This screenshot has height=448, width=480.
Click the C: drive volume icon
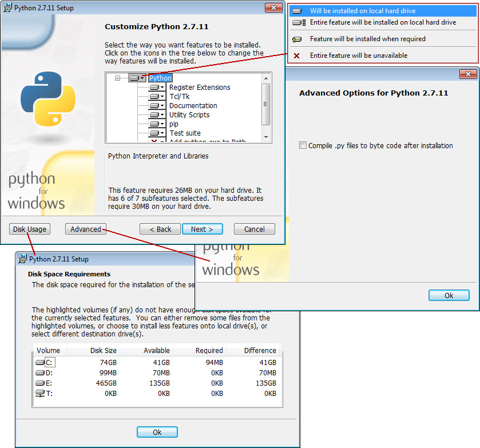pos(40,363)
